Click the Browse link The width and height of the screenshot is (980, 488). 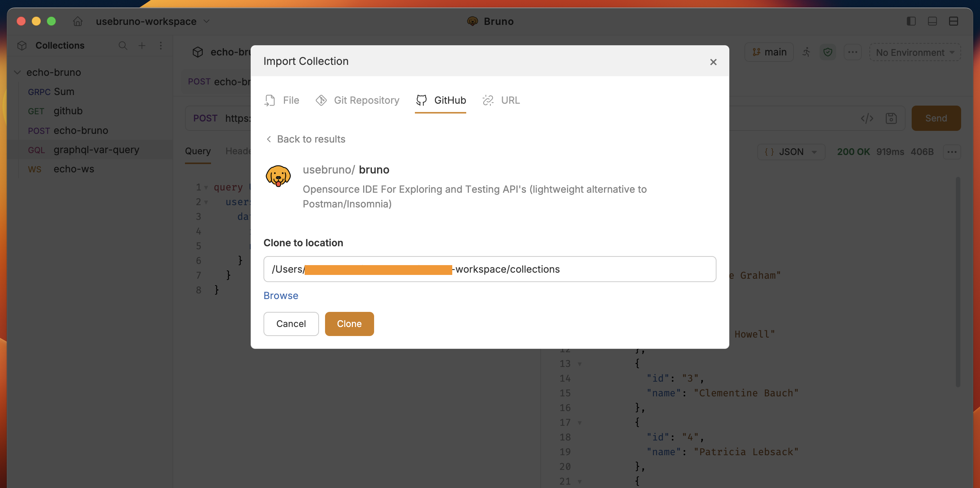280,296
